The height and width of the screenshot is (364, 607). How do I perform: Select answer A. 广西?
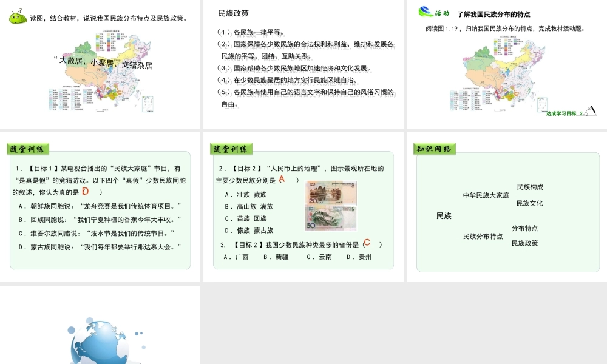click(236, 257)
